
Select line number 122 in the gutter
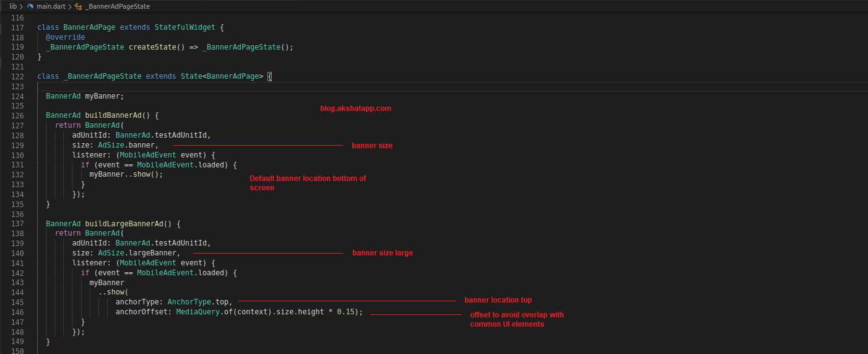(17, 76)
